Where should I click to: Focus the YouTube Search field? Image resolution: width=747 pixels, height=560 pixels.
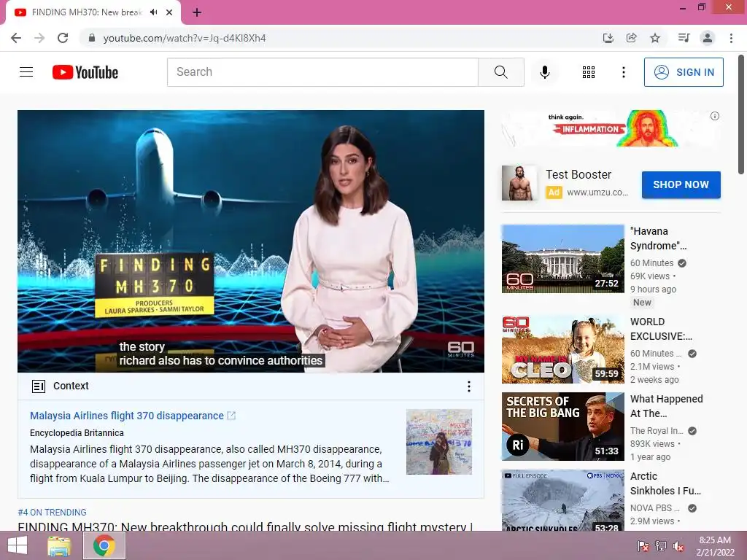click(322, 72)
